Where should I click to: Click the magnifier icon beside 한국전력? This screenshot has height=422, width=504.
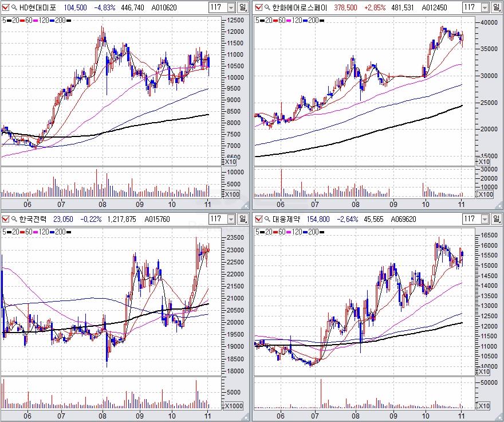click(x=14, y=218)
